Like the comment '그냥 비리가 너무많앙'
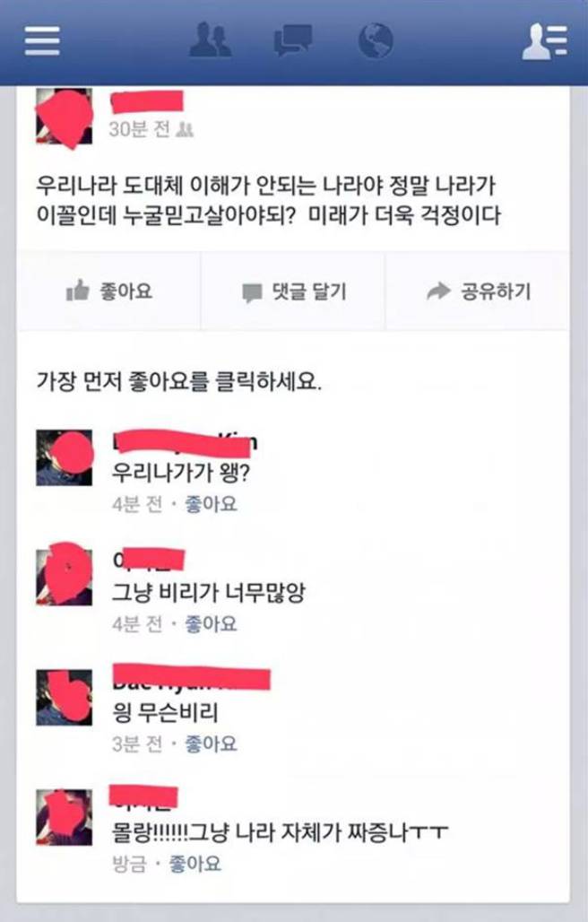The height and width of the screenshot is (922, 588). (x=211, y=623)
